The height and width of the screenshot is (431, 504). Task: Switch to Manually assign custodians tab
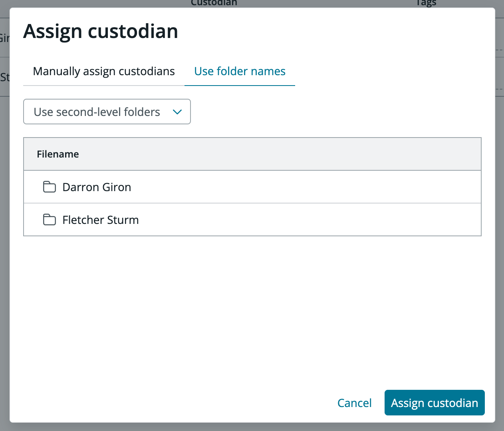(104, 71)
